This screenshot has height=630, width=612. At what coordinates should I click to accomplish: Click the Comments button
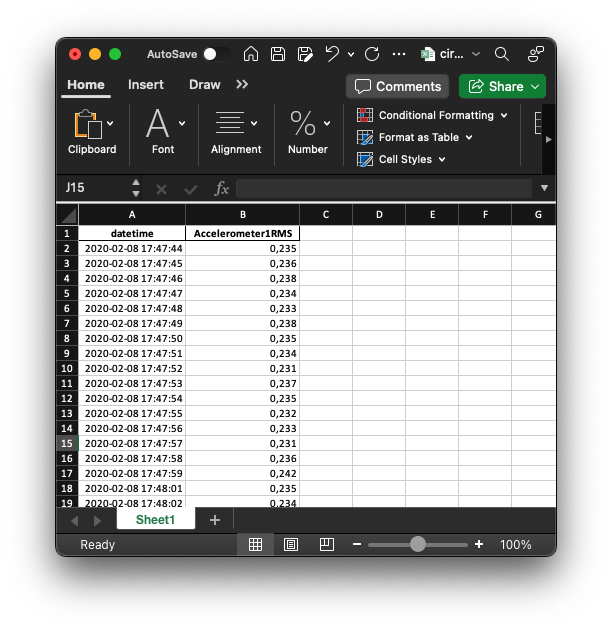398,86
